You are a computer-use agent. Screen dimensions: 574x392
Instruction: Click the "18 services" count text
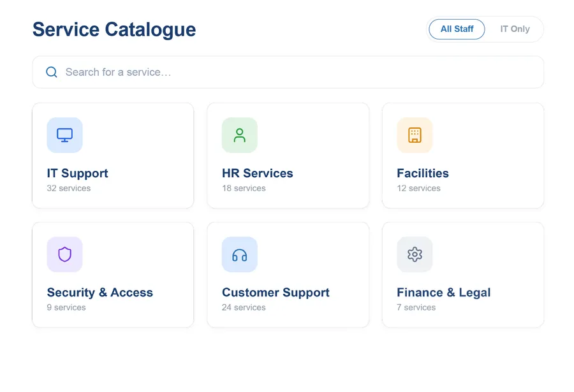[x=244, y=188]
